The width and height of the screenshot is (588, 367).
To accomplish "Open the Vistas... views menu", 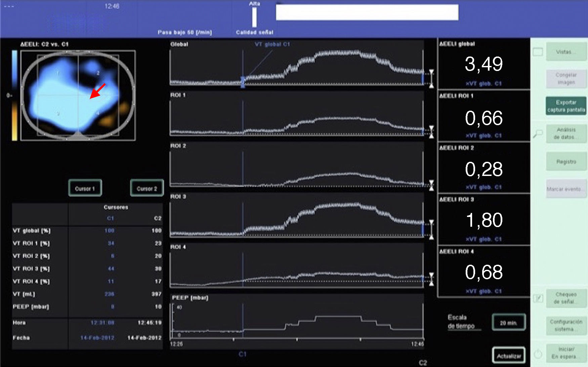I will coord(566,52).
